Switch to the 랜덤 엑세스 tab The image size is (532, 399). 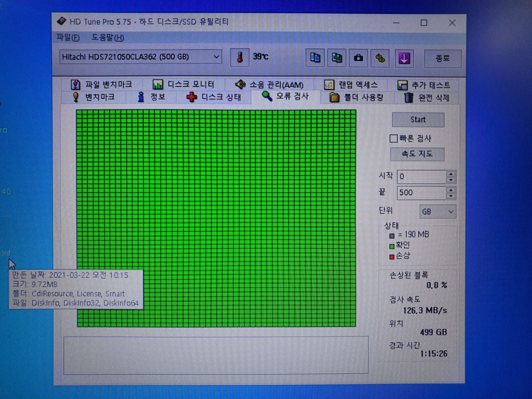coord(351,85)
